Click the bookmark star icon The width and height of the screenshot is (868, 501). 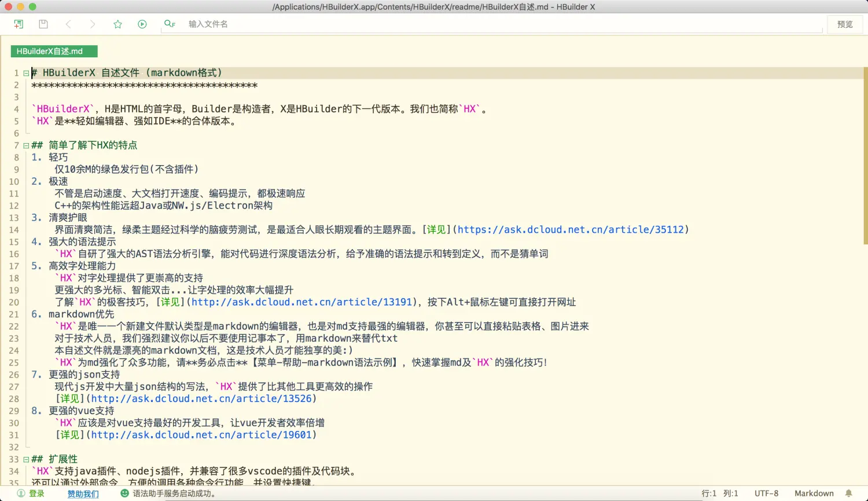click(x=117, y=24)
